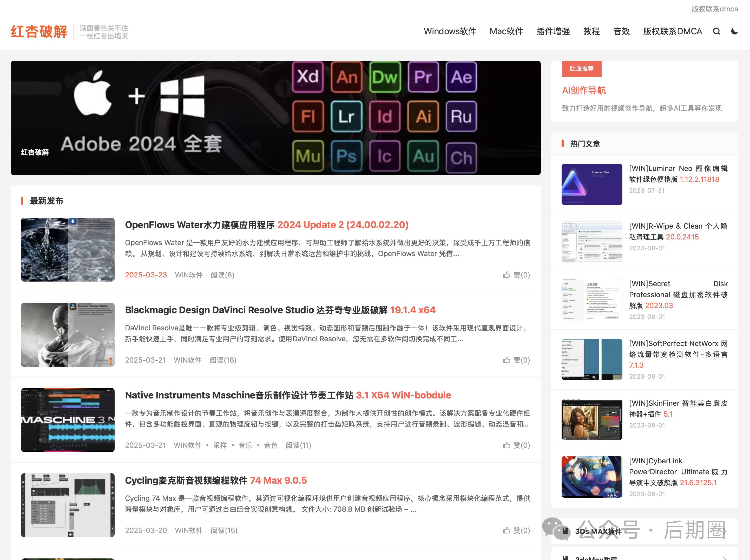This screenshot has height=560, width=750.
Task: Open the Mac软件 navigation item
Action: pos(506,31)
